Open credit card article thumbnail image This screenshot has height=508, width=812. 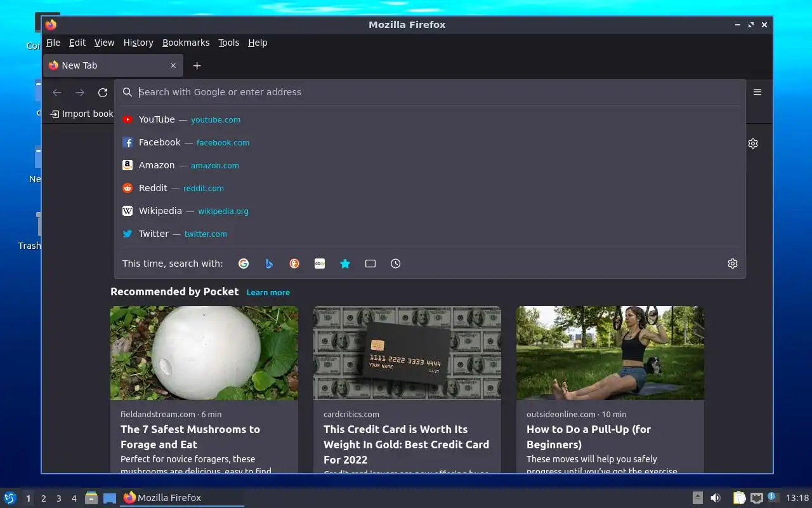point(407,353)
